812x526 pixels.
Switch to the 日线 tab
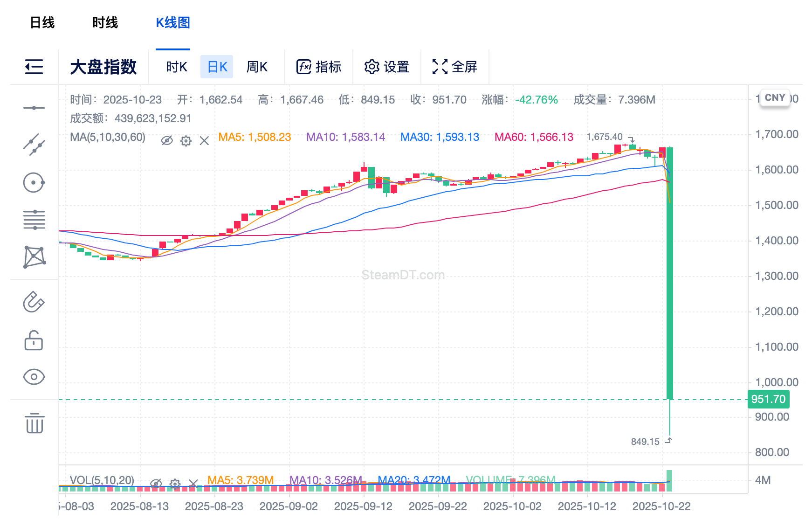click(42, 22)
